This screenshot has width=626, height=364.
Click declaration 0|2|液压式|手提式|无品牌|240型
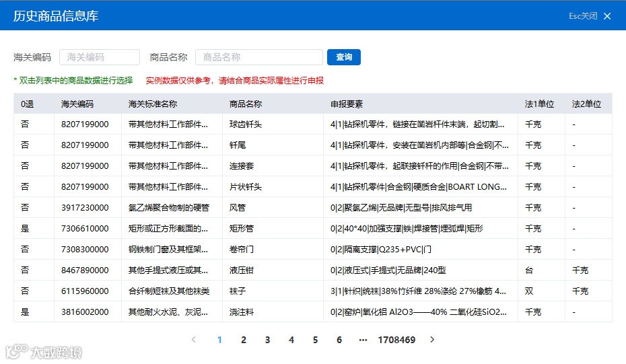click(x=388, y=270)
